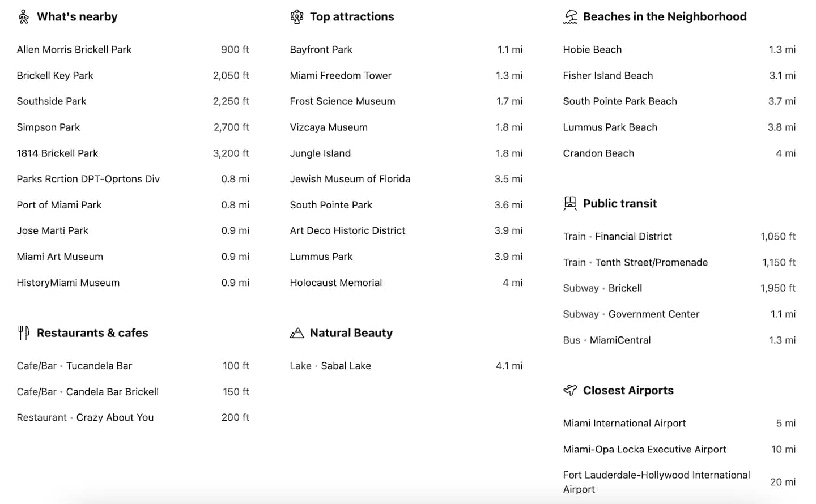Click the ferris wheel icon beside Top attractions
This screenshot has width=816, height=504.
(x=297, y=17)
